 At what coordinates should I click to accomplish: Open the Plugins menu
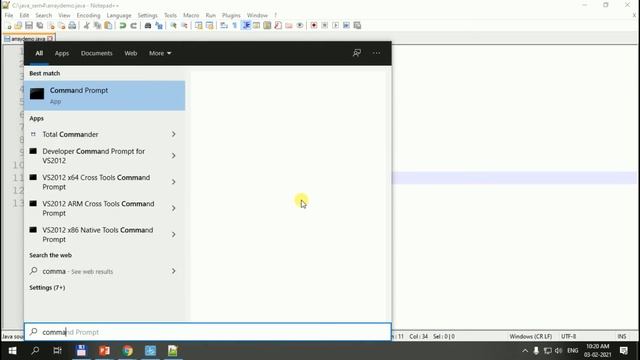231,15
